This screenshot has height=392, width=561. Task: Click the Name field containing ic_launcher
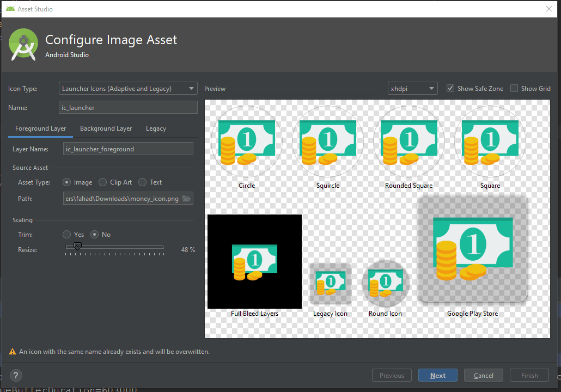[x=128, y=107]
